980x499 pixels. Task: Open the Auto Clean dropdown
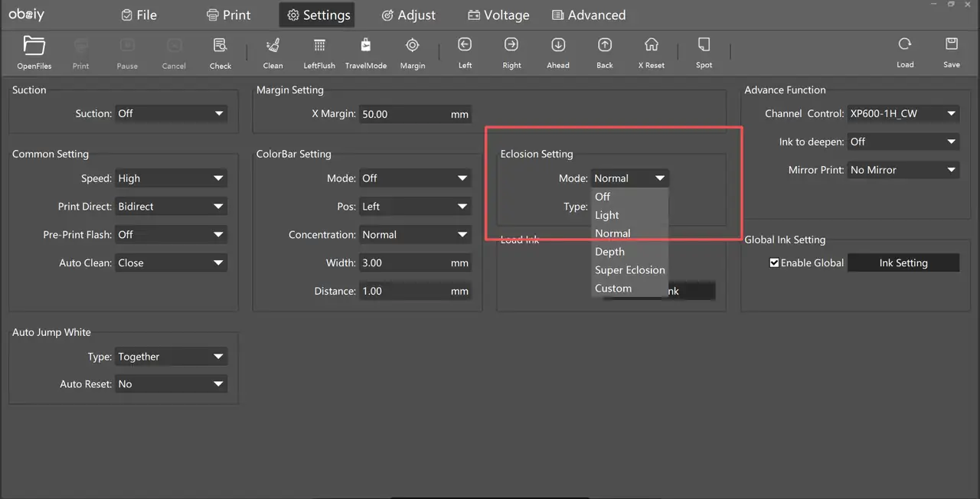click(x=171, y=263)
